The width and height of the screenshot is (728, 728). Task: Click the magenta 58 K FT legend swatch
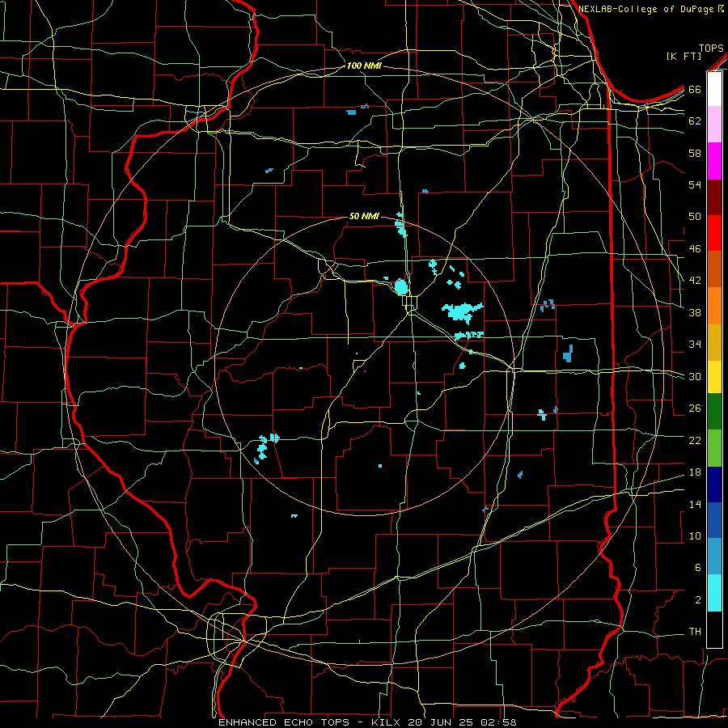[x=714, y=161]
